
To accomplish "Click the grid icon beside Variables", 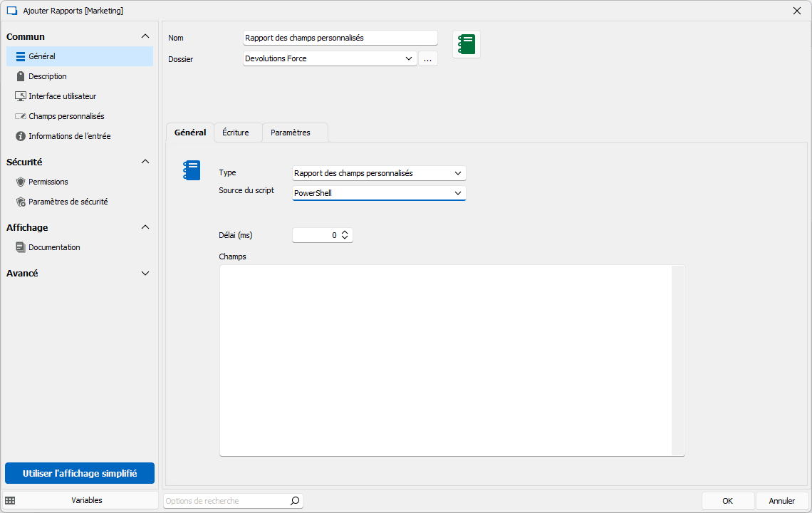I will click(10, 500).
